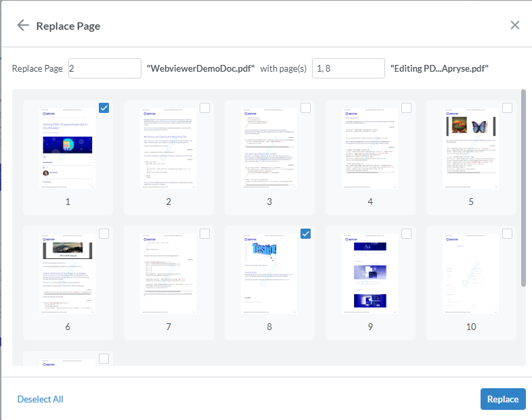Click the Deselect All link
This screenshot has width=532, height=420.
point(40,399)
